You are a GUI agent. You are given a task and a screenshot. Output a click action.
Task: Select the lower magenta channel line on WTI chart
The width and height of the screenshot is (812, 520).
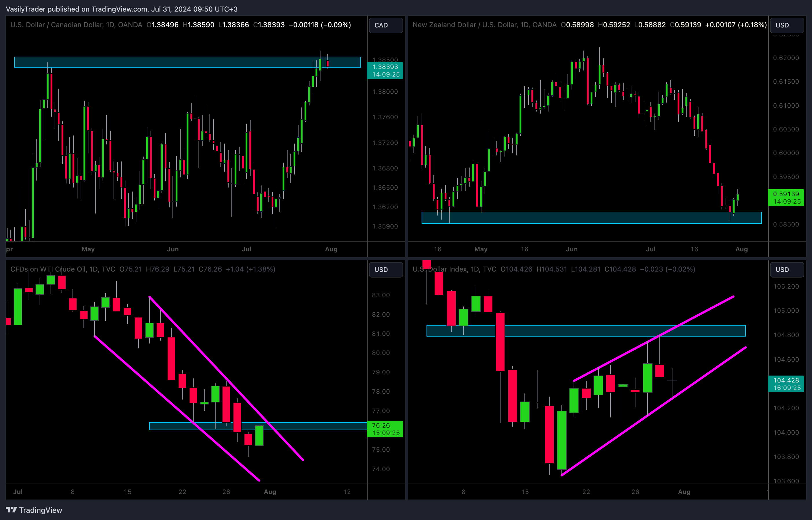tap(177, 408)
